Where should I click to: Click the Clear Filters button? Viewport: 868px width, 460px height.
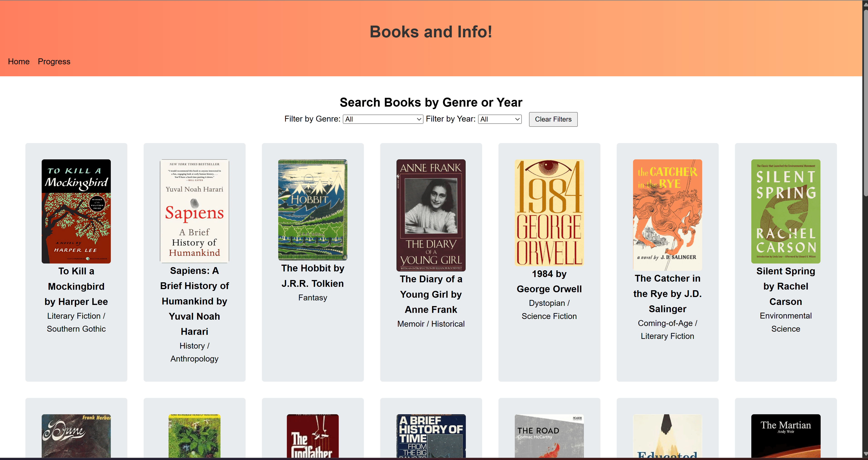[x=553, y=119]
